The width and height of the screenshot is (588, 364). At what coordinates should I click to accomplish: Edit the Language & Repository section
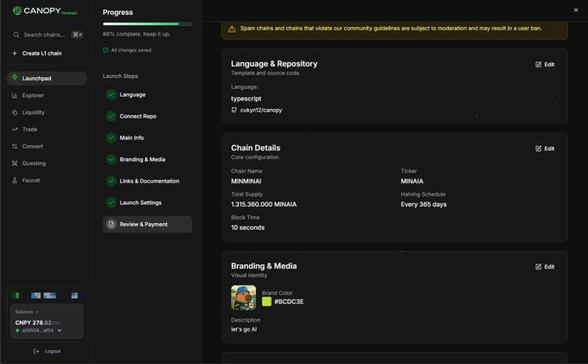click(545, 65)
